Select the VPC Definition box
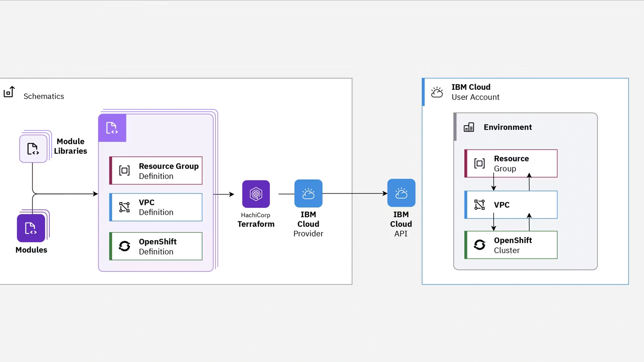 [156, 207]
